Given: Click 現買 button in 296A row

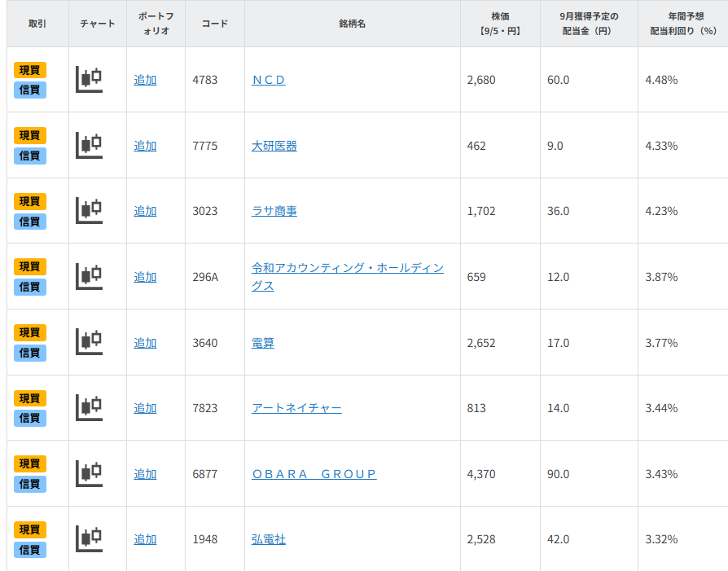Looking at the screenshot, I should click(29, 266).
